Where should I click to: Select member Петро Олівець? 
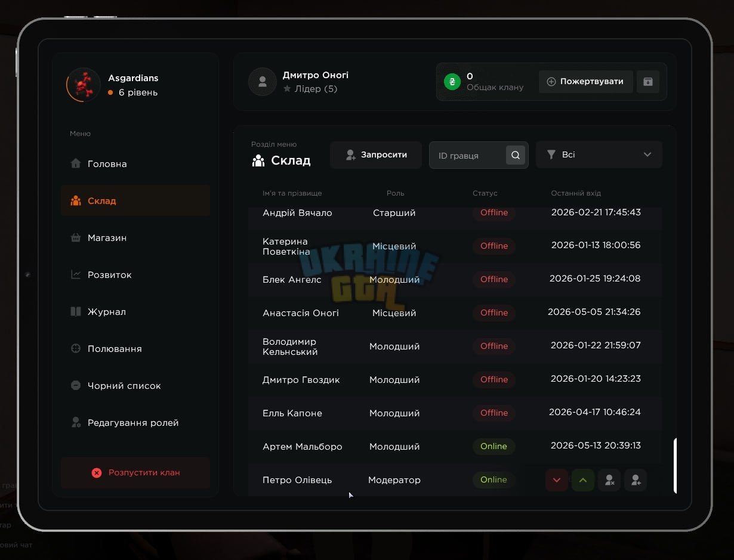[297, 480]
